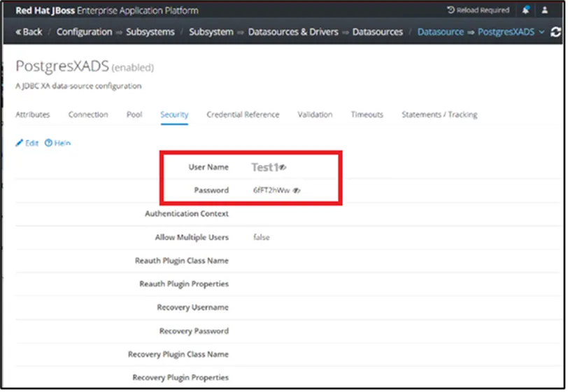
Task: Click the Datasources breadcrumb entry
Action: (x=378, y=32)
